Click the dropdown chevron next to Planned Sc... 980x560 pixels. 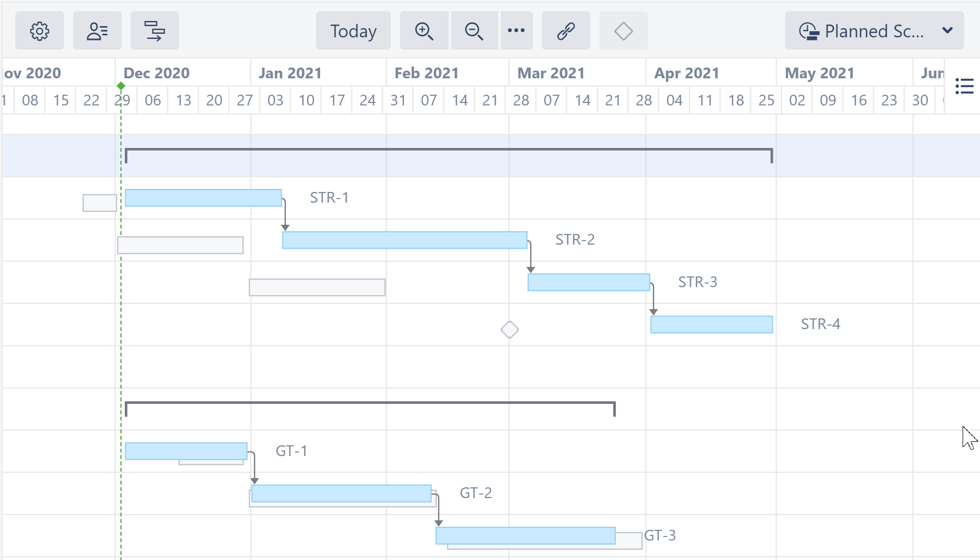tap(947, 31)
